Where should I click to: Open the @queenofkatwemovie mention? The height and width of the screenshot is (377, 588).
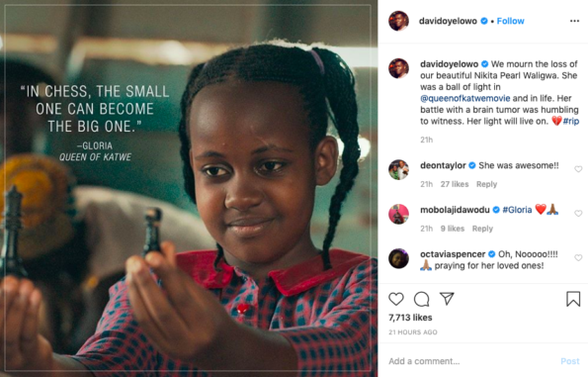pyautogui.click(x=465, y=98)
